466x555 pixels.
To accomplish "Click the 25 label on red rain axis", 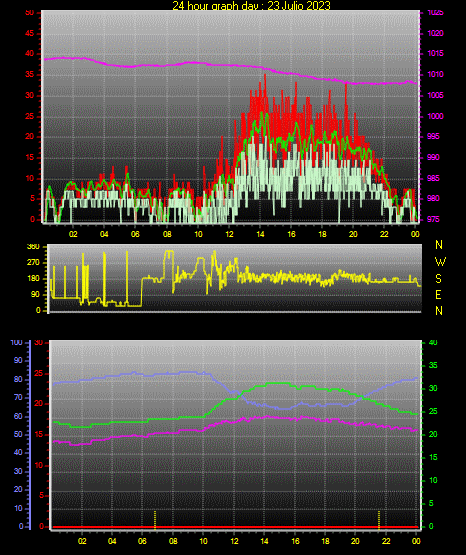I will click(38, 373).
